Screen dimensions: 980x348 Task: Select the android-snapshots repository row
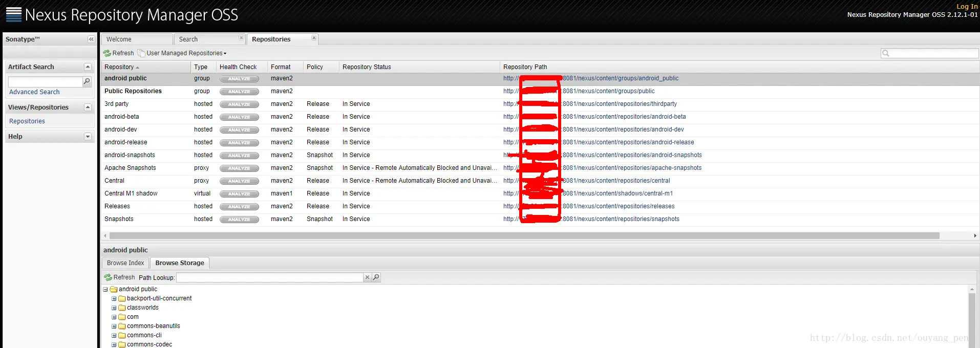click(540, 155)
